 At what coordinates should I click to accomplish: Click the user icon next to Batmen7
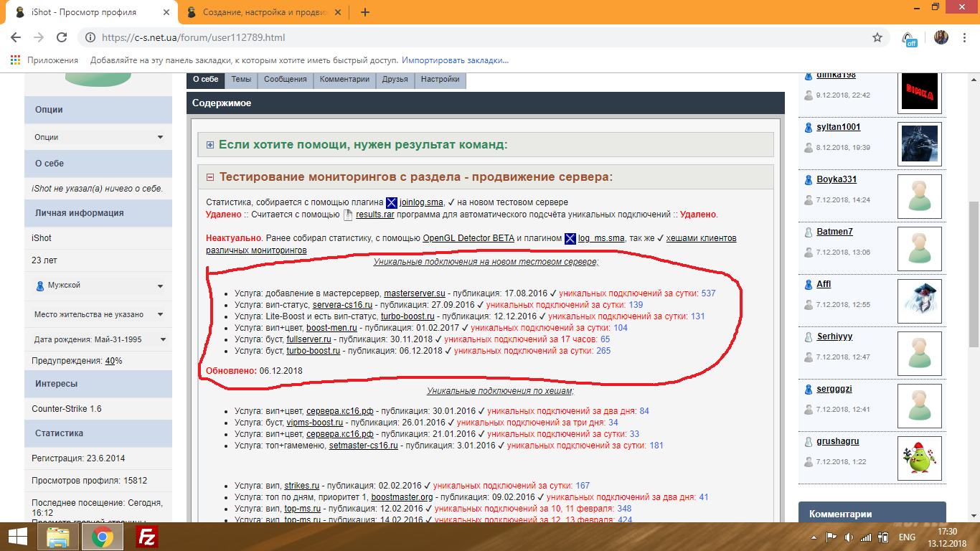tap(808, 232)
